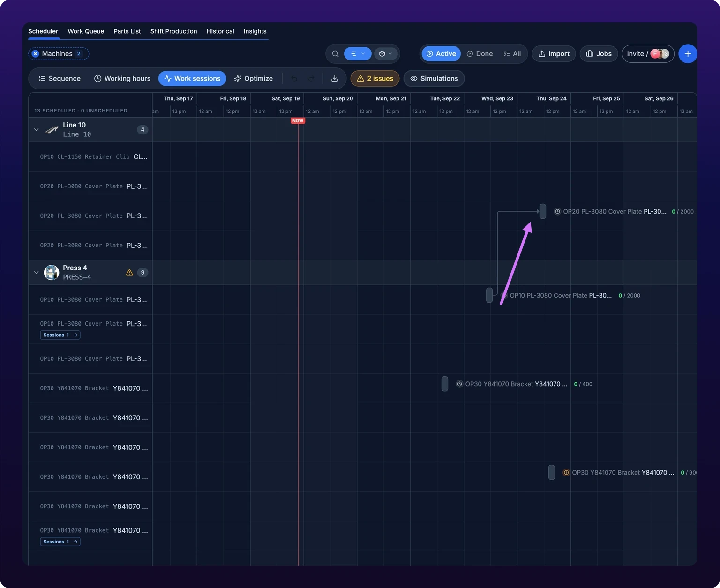Switch to Work sessions view

pos(192,79)
